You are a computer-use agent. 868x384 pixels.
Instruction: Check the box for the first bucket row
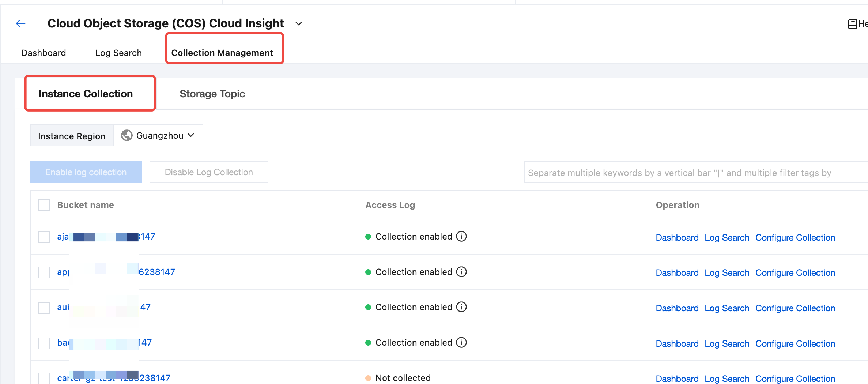tap(44, 237)
